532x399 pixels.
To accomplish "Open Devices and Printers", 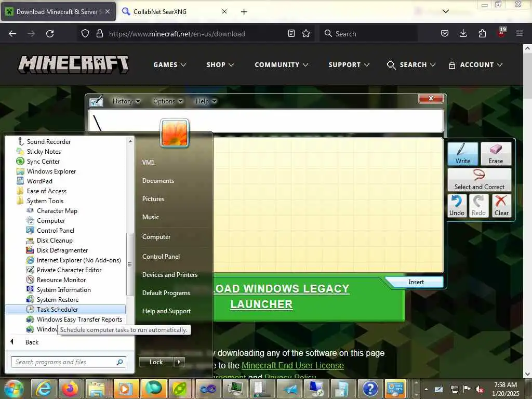I will click(x=170, y=274).
